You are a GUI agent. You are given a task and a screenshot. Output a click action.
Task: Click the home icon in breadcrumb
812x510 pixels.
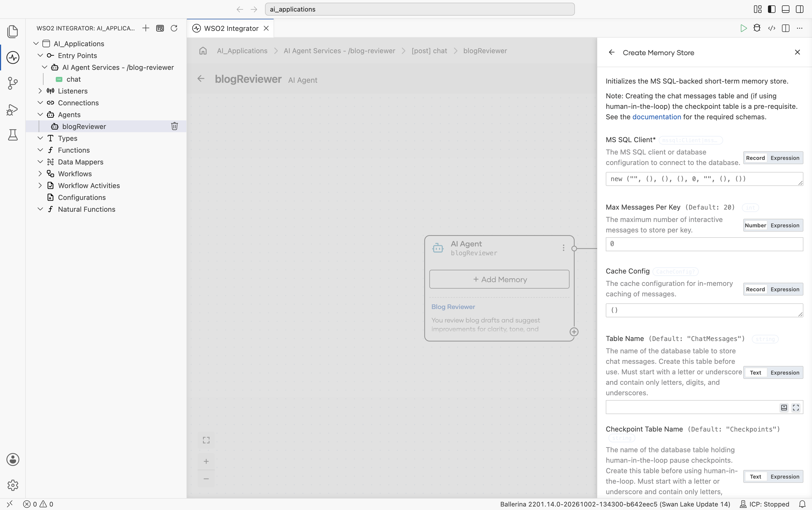(203, 51)
